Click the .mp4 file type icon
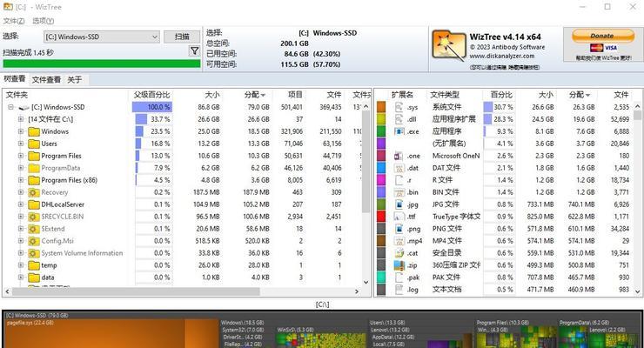The height and width of the screenshot is (348, 644). coord(399,241)
